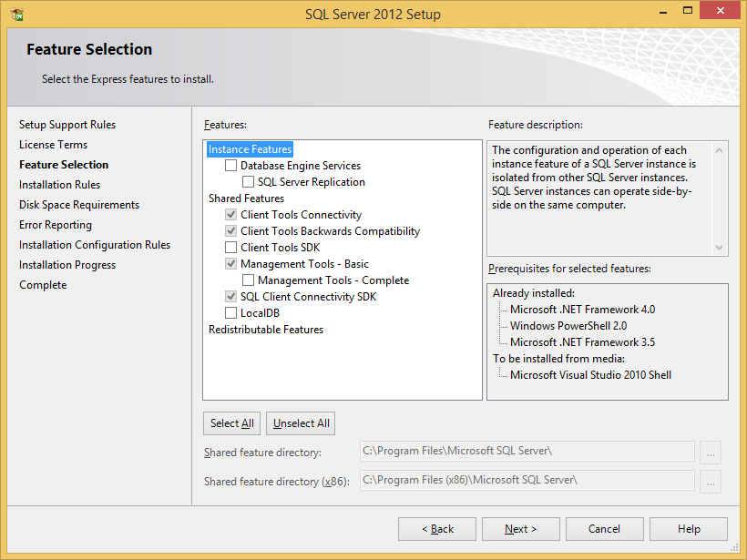Check the LocalDB feature

[230, 312]
